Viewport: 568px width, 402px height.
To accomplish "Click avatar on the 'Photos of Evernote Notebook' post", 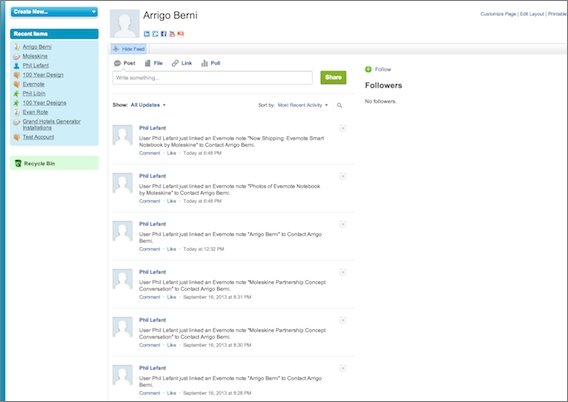I will tap(122, 183).
